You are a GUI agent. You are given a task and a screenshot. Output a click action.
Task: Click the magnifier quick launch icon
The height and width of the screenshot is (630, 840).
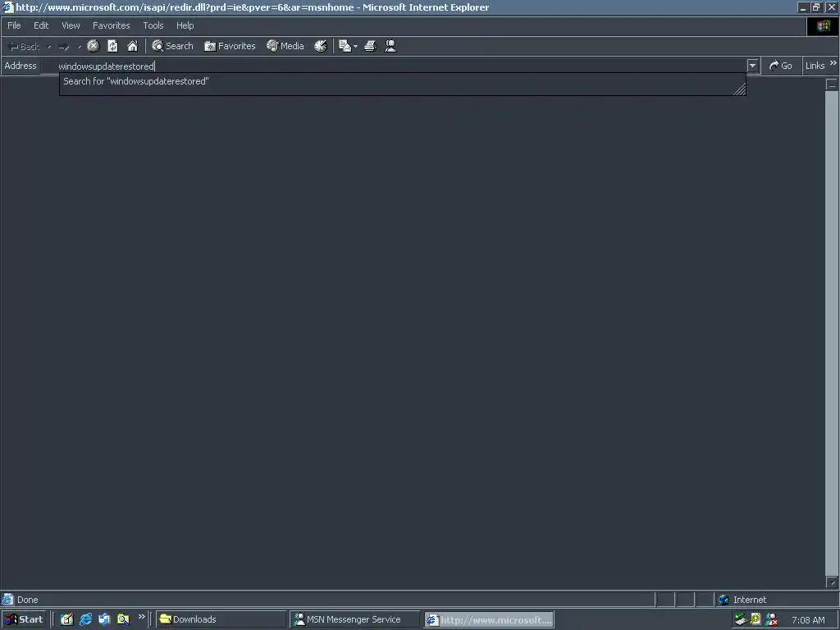tap(123, 619)
